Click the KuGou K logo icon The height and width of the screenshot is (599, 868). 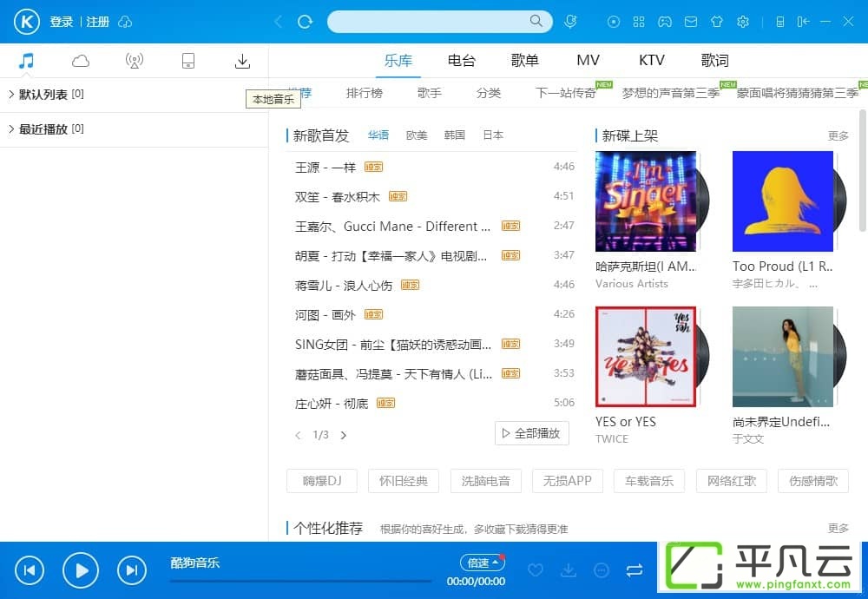point(27,23)
